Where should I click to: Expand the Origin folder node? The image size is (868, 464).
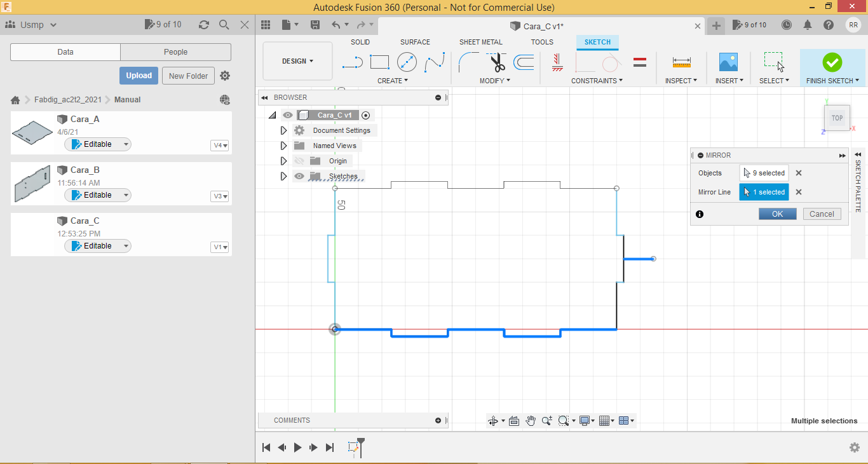283,161
